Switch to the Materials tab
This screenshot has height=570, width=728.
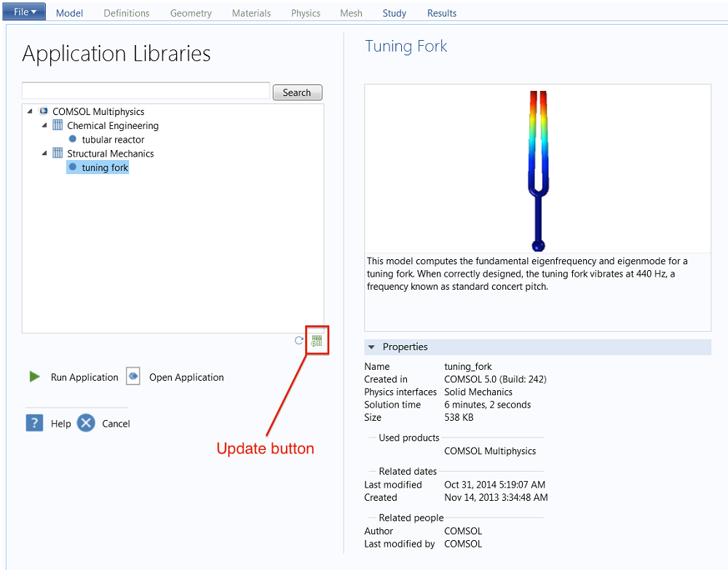(x=251, y=13)
